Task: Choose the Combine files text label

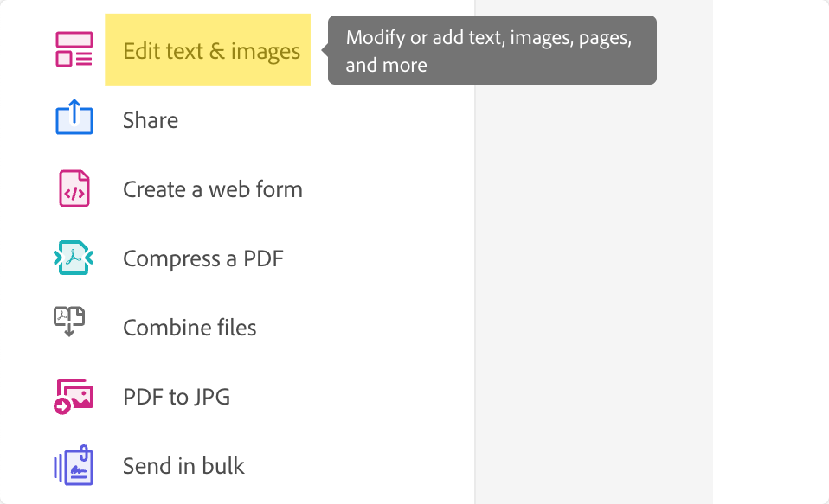Action: pos(190,328)
